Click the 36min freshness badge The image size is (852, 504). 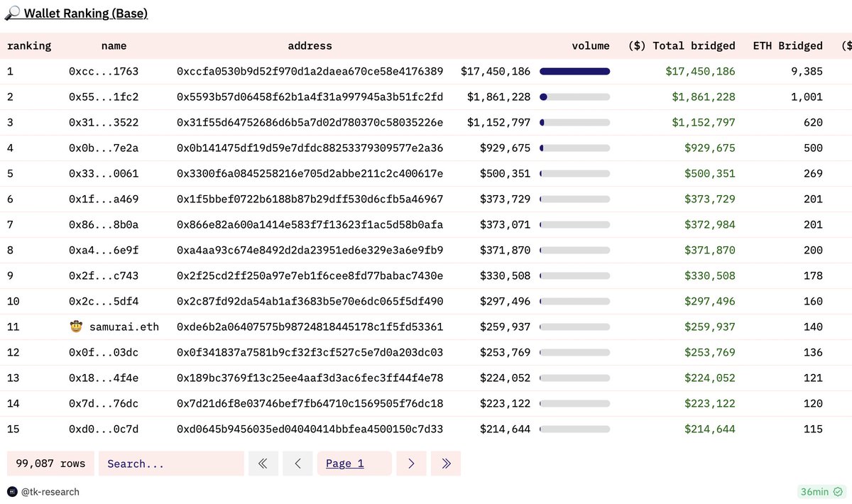(x=821, y=491)
